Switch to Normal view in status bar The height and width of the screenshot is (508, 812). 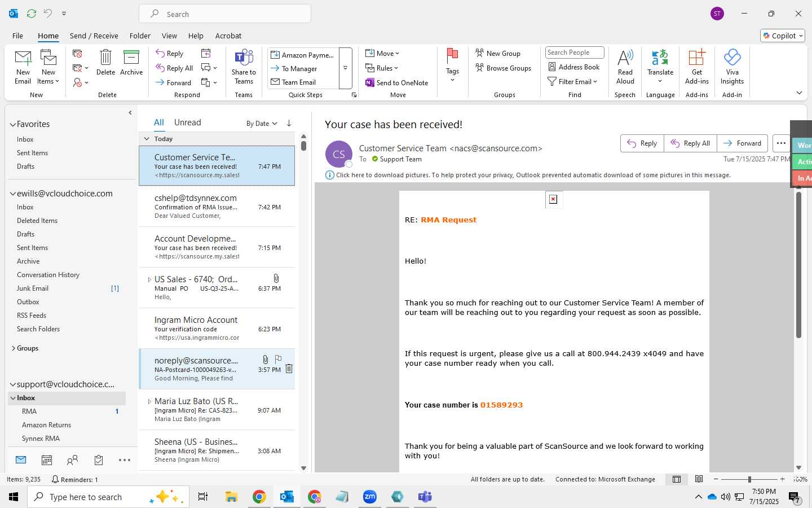(677, 479)
